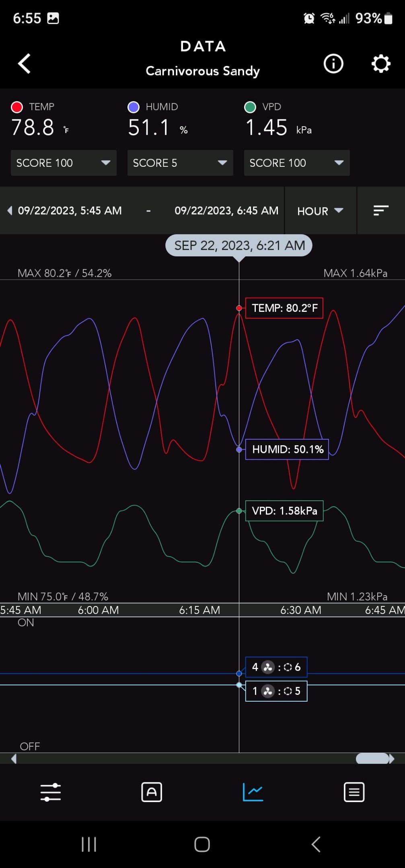Expand the SCORE 5 humidity dropdown
Viewport: 405px width, 868px height.
tap(180, 163)
